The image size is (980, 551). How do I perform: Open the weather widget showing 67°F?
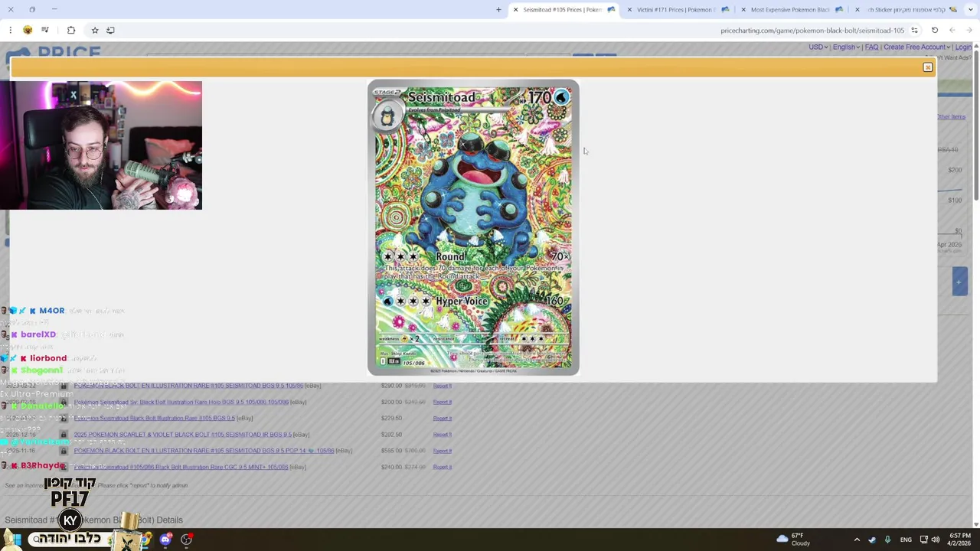tap(793, 540)
